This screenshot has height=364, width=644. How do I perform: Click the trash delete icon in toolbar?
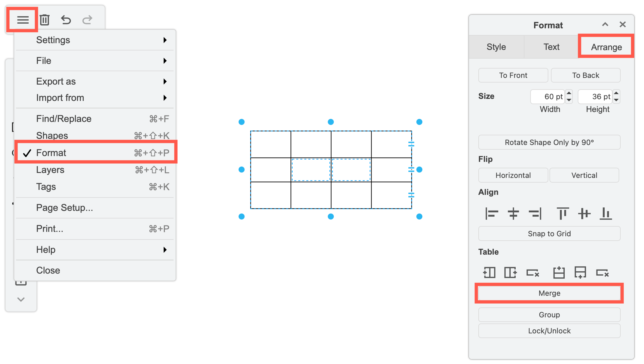pos(45,20)
